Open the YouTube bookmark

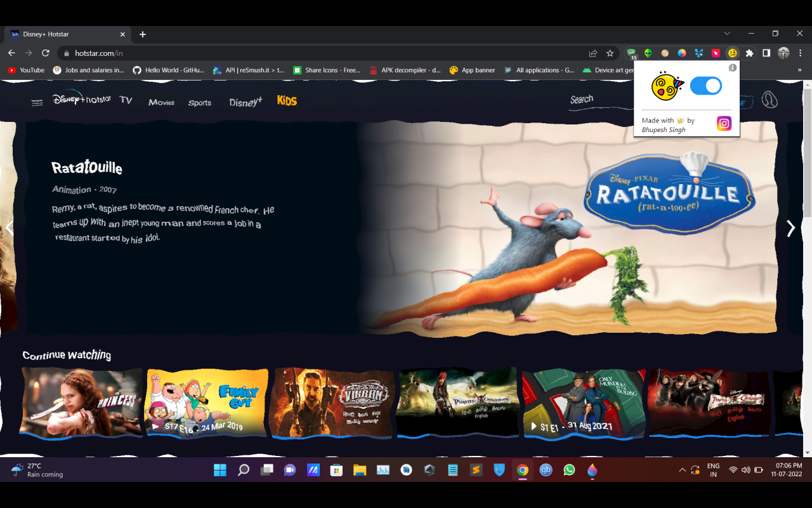pyautogui.click(x=26, y=70)
